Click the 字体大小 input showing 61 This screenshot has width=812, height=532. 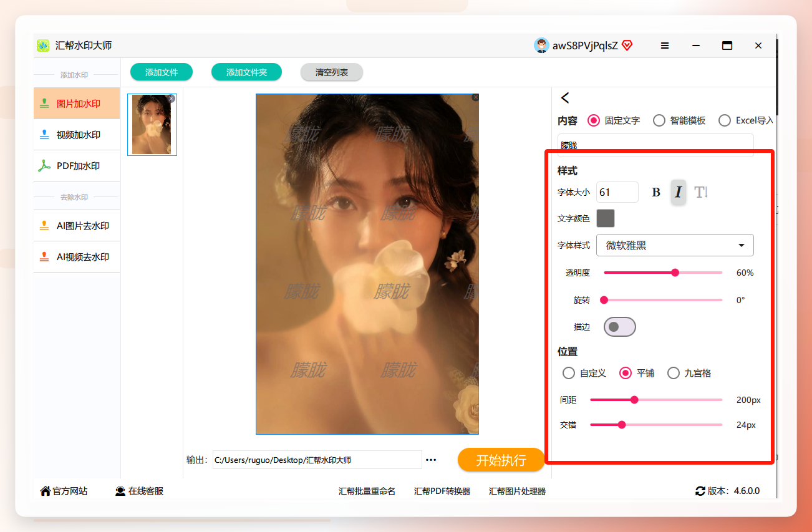point(617,192)
